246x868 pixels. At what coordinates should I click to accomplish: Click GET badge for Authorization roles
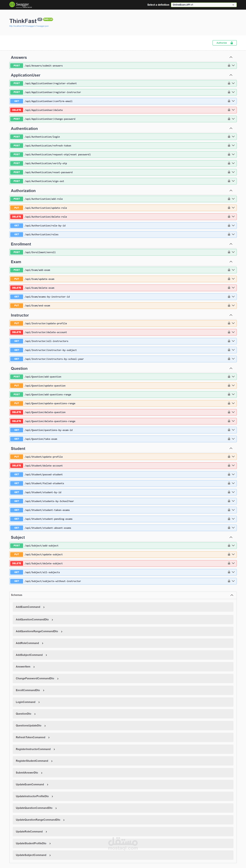[x=17, y=235]
